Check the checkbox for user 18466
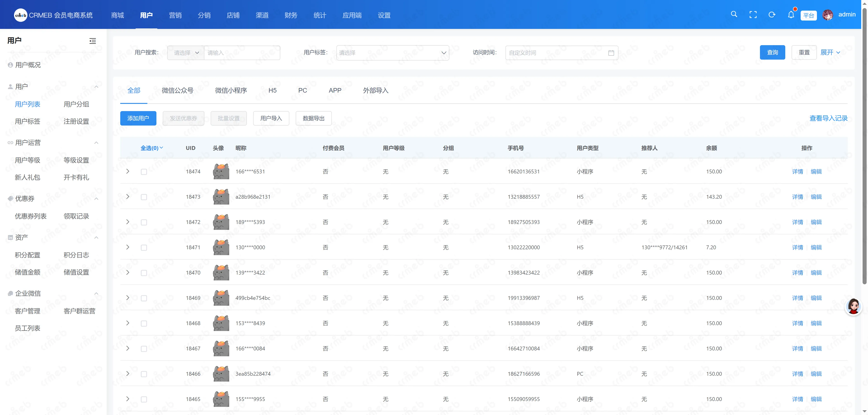The height and width of the screenshot is (415, 868). pyautogui.click(x=144, y=374)
